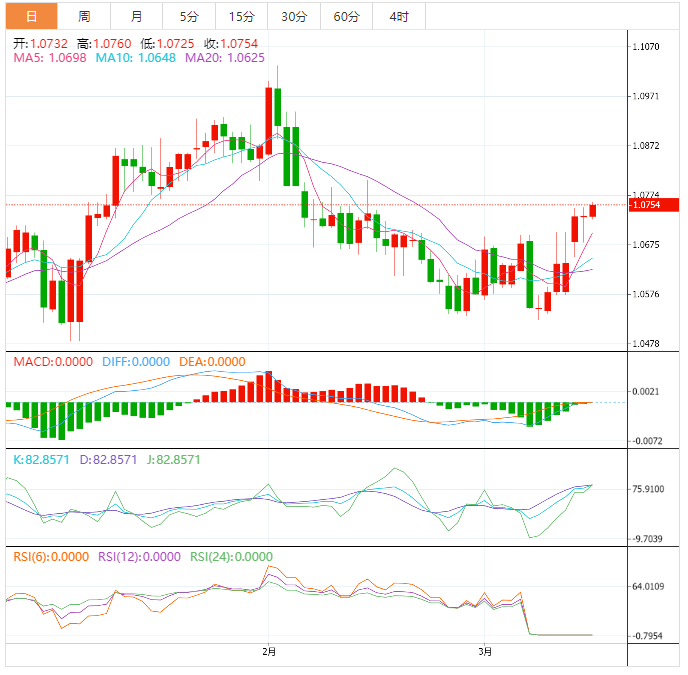Choose the 60分 timeframe tab

[346, 16]
